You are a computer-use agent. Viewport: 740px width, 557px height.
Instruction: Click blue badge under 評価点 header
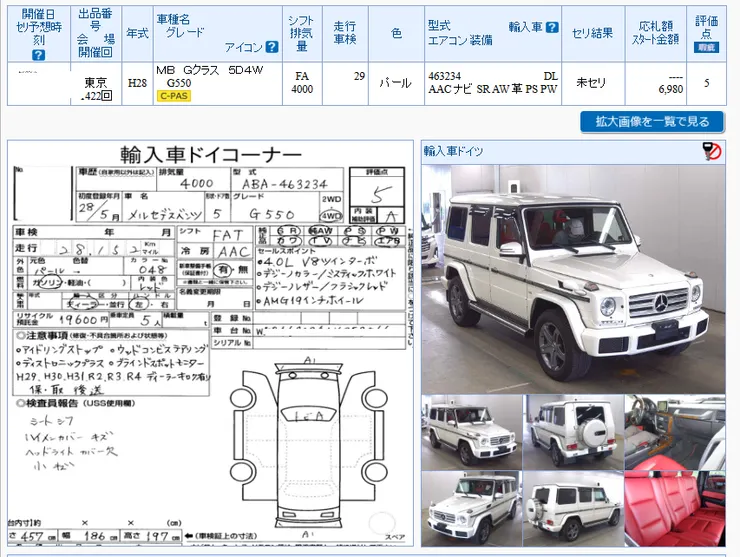click(706, 47)
